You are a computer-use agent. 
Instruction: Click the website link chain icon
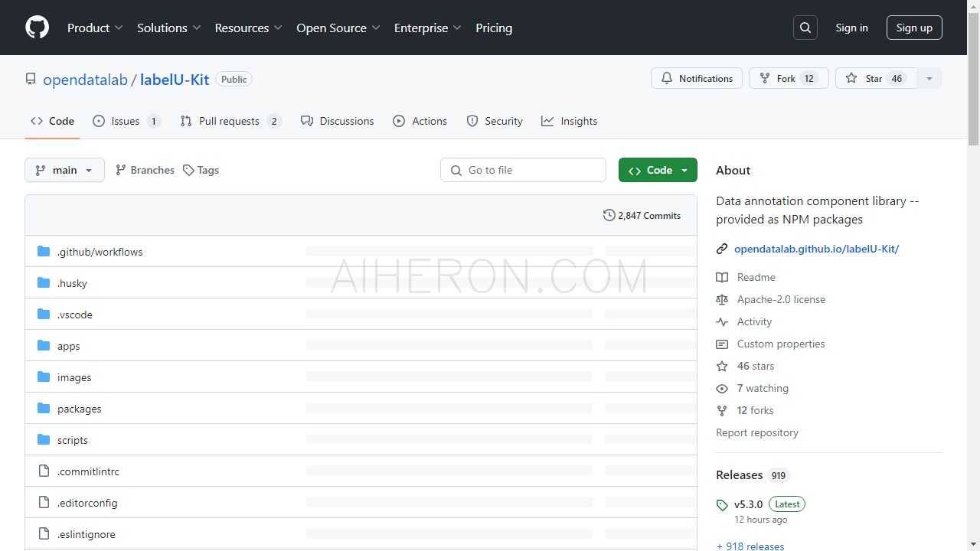click(x=722, y=249)
